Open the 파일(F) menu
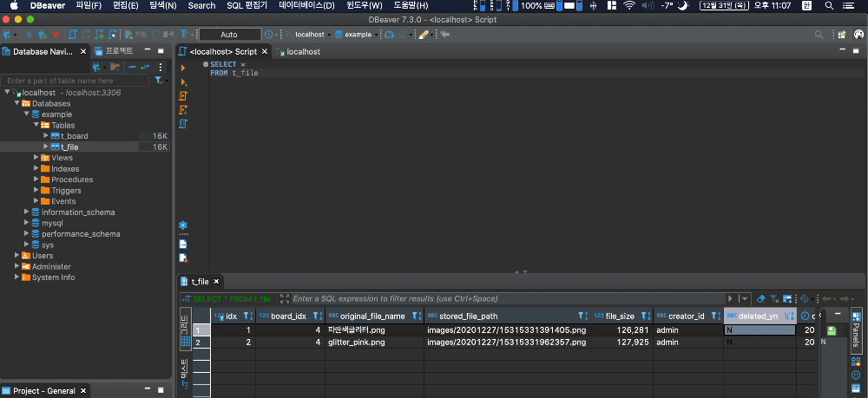 (89, 5)
